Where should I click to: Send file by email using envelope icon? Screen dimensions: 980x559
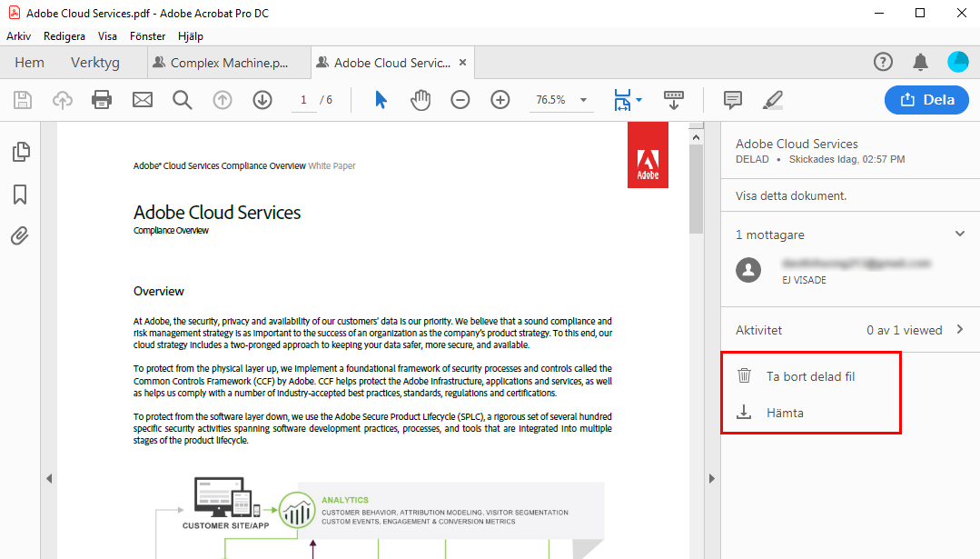143,100
